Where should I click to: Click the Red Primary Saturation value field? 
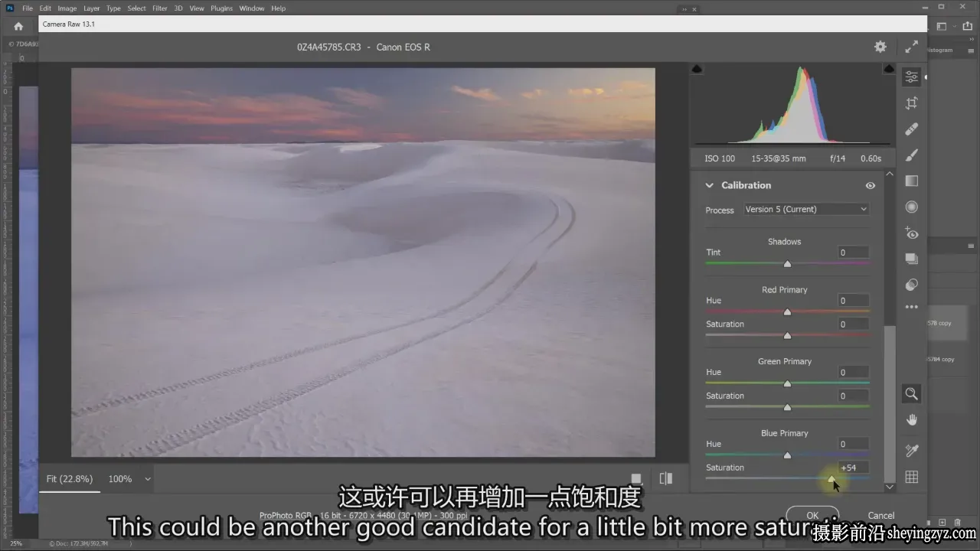coord(853,324)
